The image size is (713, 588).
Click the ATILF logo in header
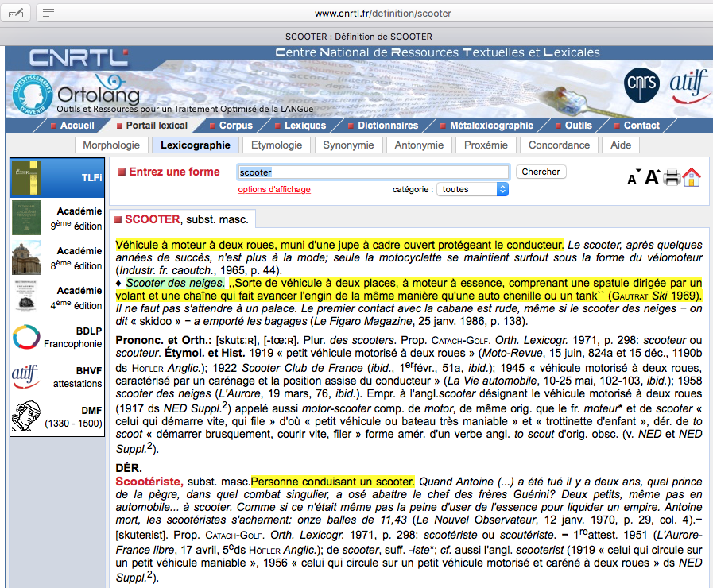coord(688,86)
